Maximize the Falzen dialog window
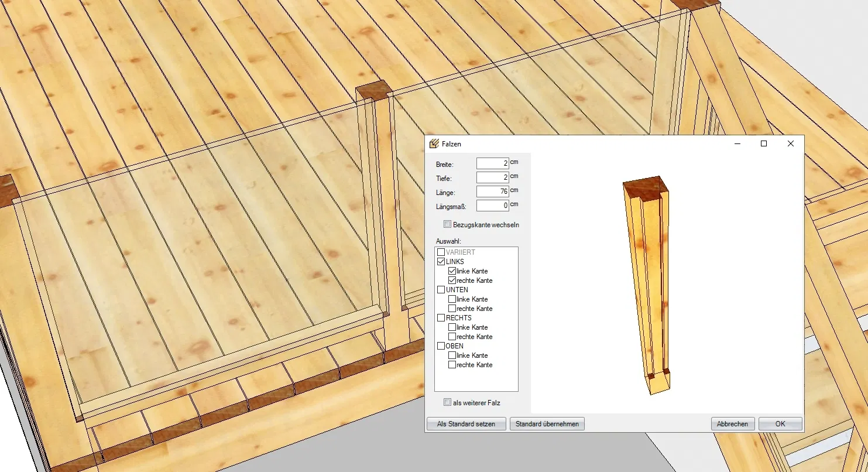Screen dimensions: 868x472 click(763, 143)
